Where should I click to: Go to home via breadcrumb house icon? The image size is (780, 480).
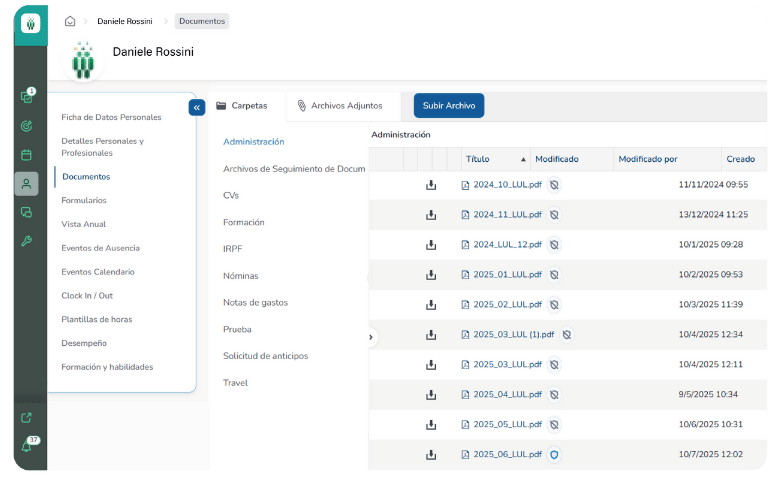pos(70,21)
